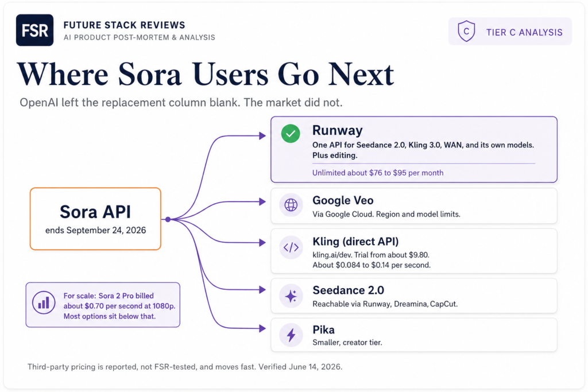Select the TIER C ANALYSIS badge
The image size is (588, 392).
click(x=510, y=32)
